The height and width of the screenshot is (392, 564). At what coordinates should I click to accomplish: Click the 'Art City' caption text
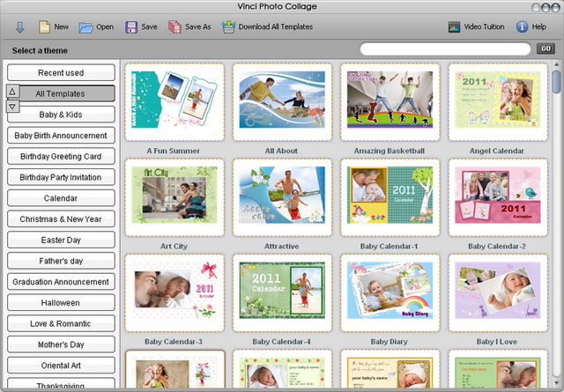(x=174, y=247)
